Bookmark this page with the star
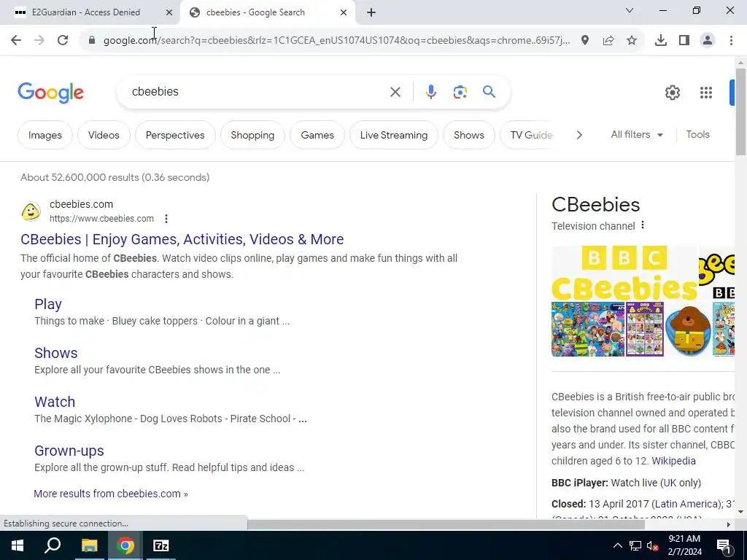This screenshot has height=560, width=747. point(632,41)
